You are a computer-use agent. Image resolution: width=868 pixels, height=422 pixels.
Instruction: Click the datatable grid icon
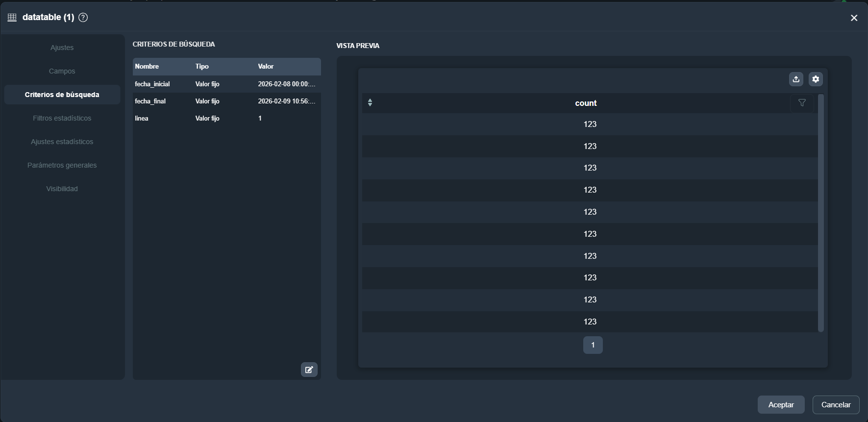[12, 18]
